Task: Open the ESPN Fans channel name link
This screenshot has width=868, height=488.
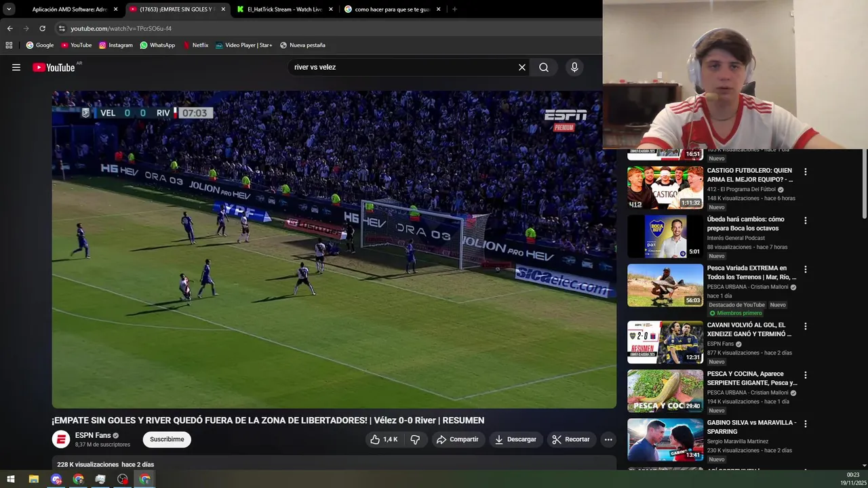Action: click(x=93, y=435)
